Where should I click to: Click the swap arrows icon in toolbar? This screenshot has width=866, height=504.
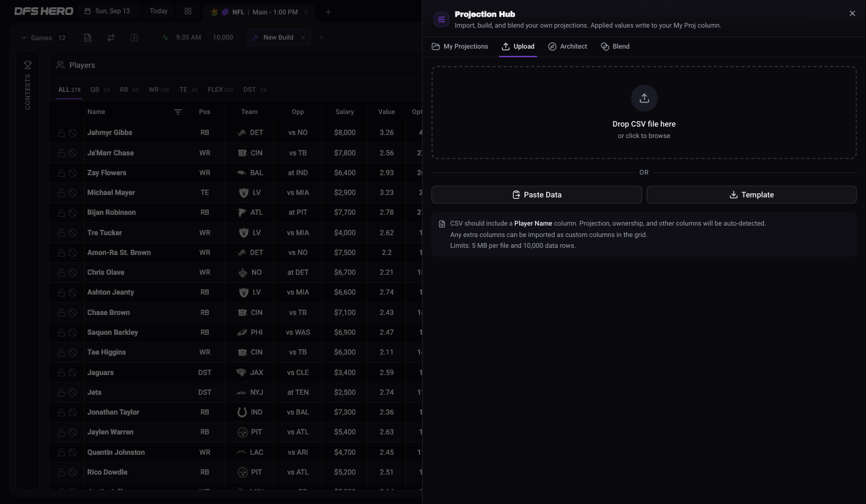(111, 38)
